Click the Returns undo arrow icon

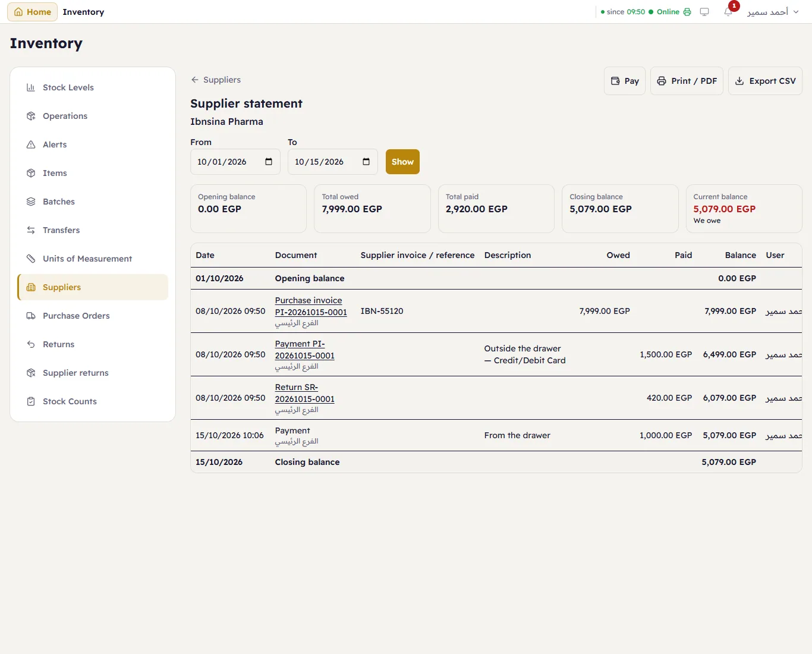[x=31, y=344]
